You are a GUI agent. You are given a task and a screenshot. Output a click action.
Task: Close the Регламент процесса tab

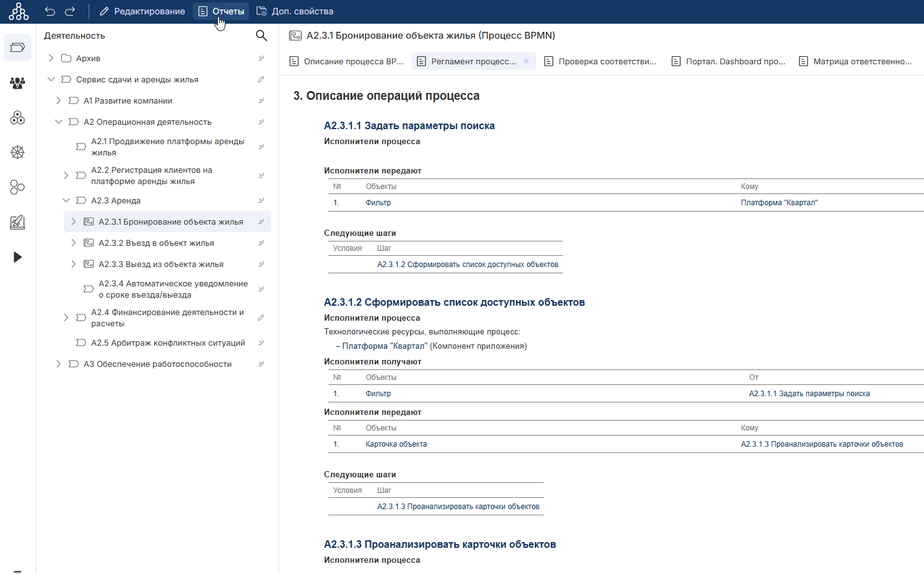tap(526, 61)
